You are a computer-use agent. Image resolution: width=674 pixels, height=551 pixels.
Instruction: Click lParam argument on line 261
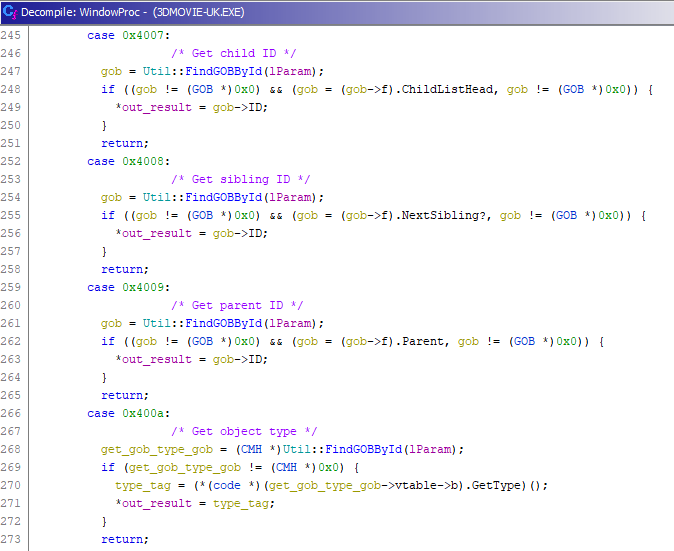[x=290, y=323]
